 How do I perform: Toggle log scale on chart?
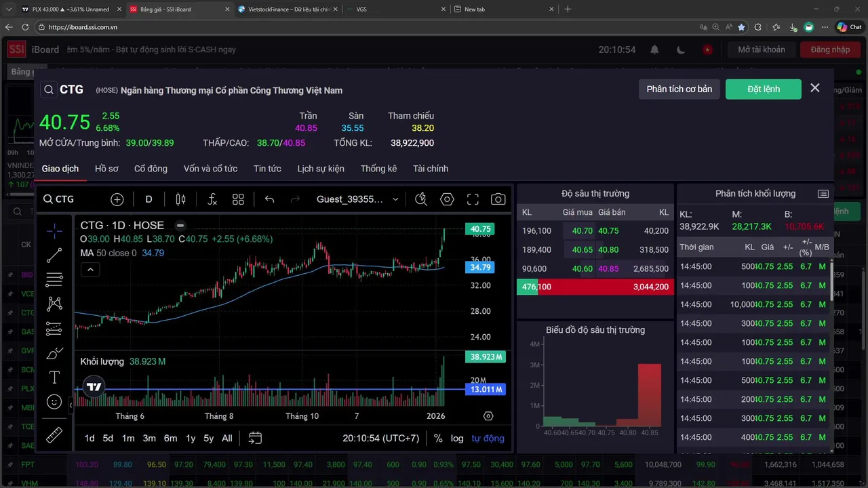click(457, 439)
